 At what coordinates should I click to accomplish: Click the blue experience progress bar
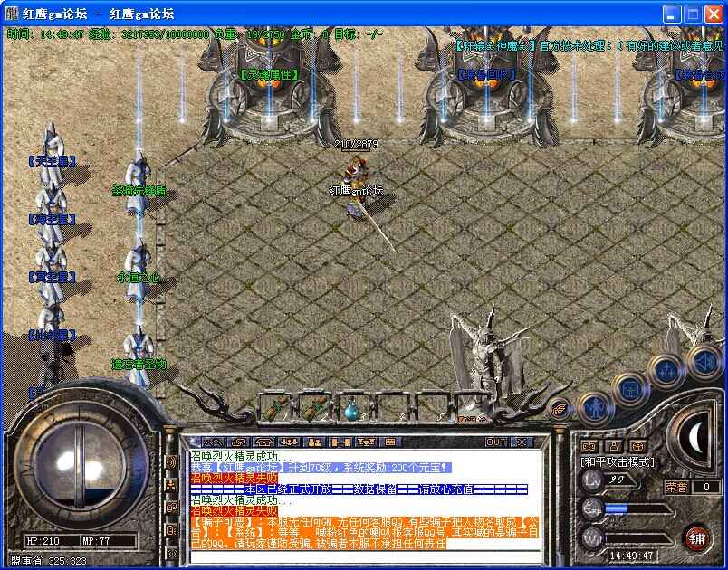pyautogui.click(x=638, y=508)
